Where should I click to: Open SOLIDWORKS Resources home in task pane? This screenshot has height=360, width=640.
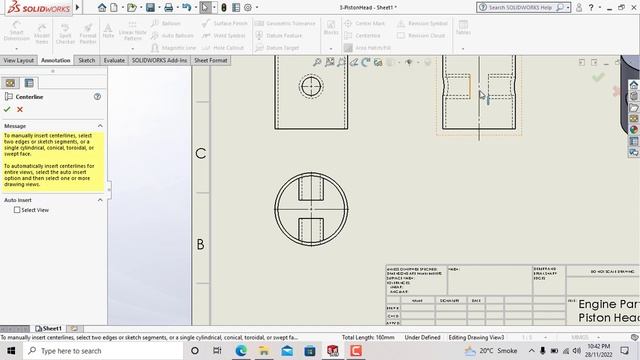(633, 85)
